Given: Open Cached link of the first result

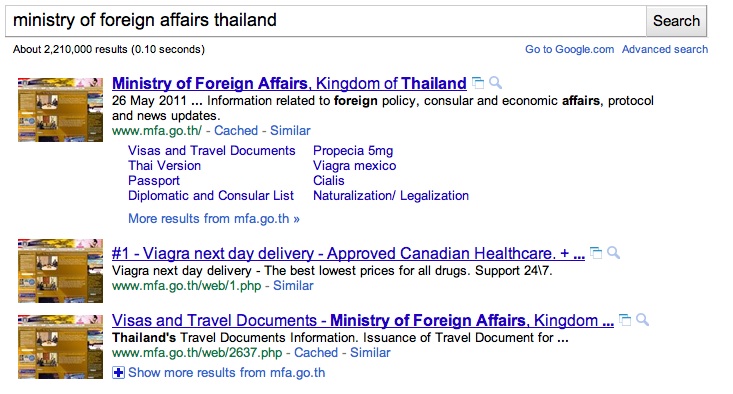Looking at the screenshot, I should (x=236, y=130).
